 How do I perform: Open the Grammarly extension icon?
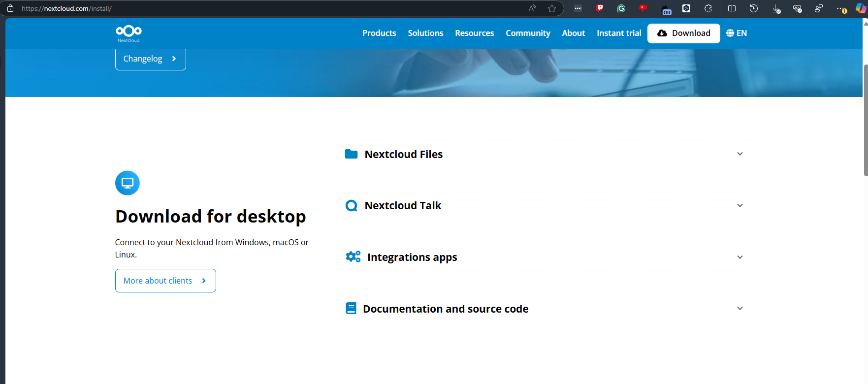pyautogui.click(x=621, y=8)
